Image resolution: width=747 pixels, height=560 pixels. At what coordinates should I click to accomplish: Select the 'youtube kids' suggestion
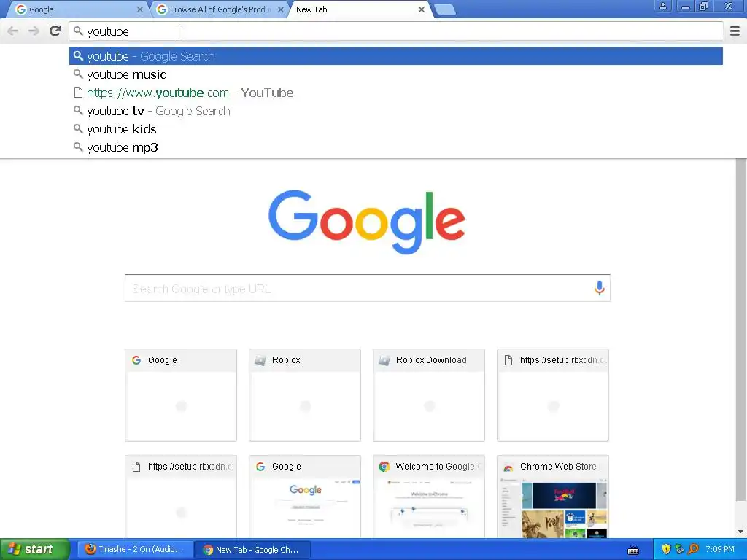point(396,129)
